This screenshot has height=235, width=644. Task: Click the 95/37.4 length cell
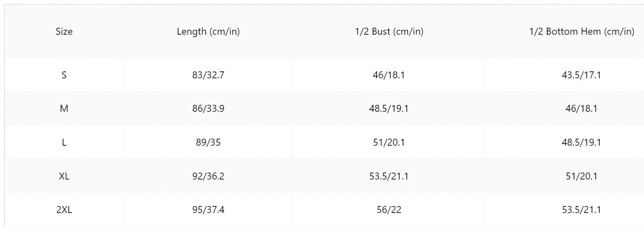(208, 210)
